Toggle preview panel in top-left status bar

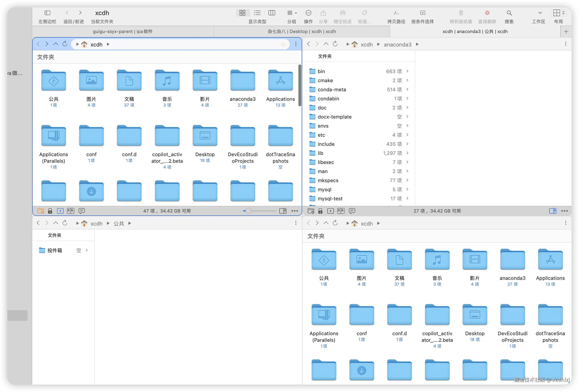click(x=283, y=211)
